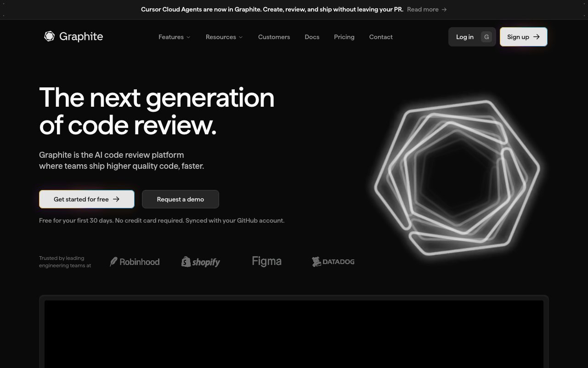Click 'Trusted by leading engineering teams at' text
The image size is (588, 368).
(65, 262)
